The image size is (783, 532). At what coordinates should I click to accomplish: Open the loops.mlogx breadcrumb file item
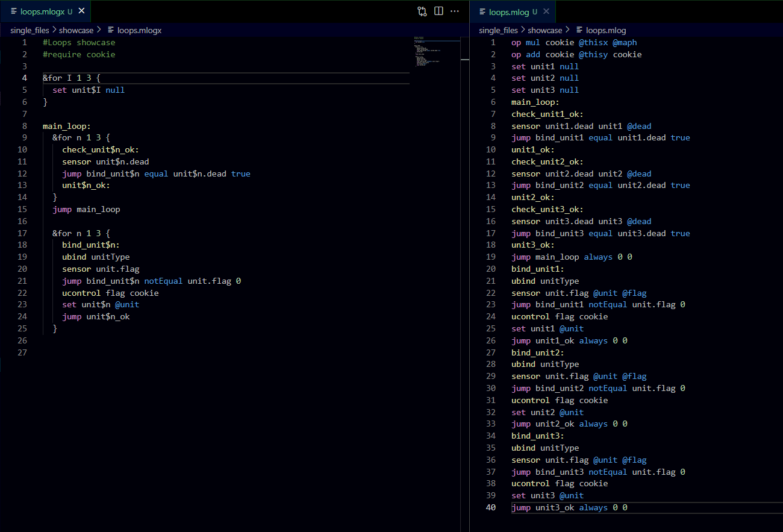(x=134, y=30)
